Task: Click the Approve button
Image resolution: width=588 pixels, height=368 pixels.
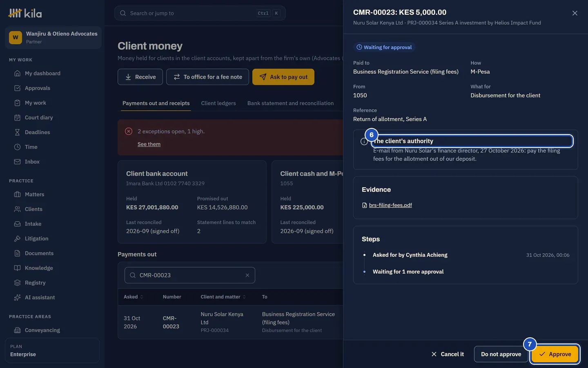Action: click(555, 354)
